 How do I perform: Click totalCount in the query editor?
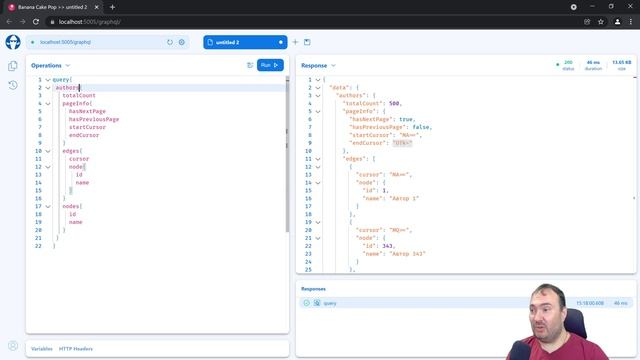79,96
